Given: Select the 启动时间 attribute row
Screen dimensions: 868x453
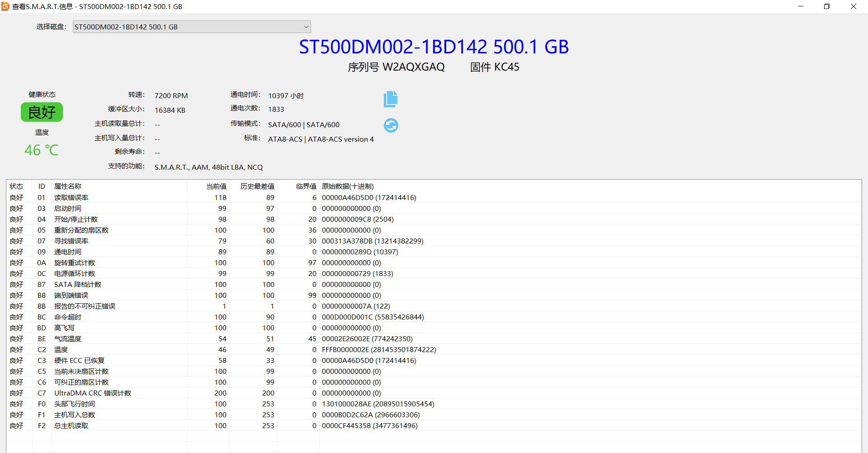Looking at the screenshot, I should pos(434,209).
